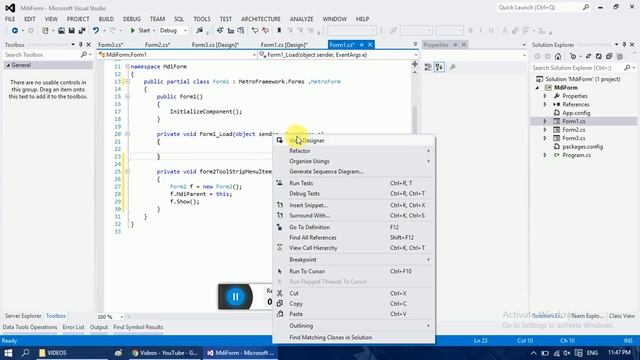Choose Go To Definition in context menu
Viewport: 640px width, 360px height.
[x=353, y=227]
